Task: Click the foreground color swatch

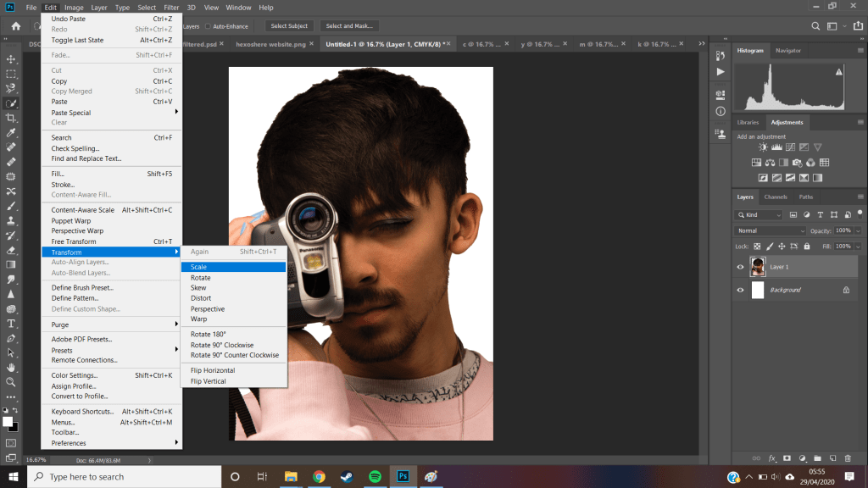Action: [8, 421]
